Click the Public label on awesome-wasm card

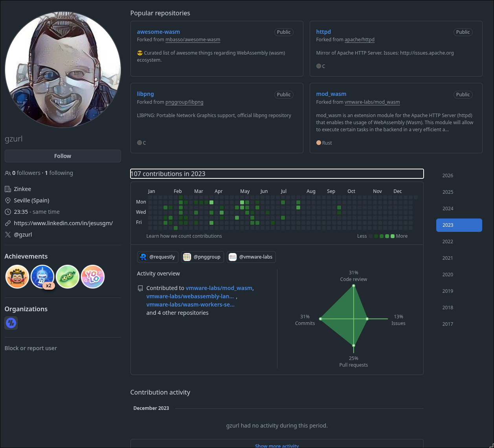pos(284,32)
